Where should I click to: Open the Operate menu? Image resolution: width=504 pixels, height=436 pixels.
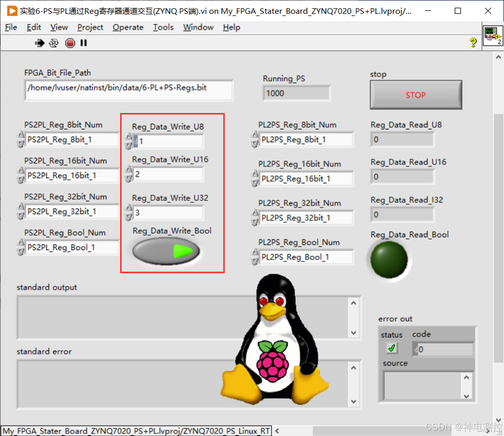[128, 27]
